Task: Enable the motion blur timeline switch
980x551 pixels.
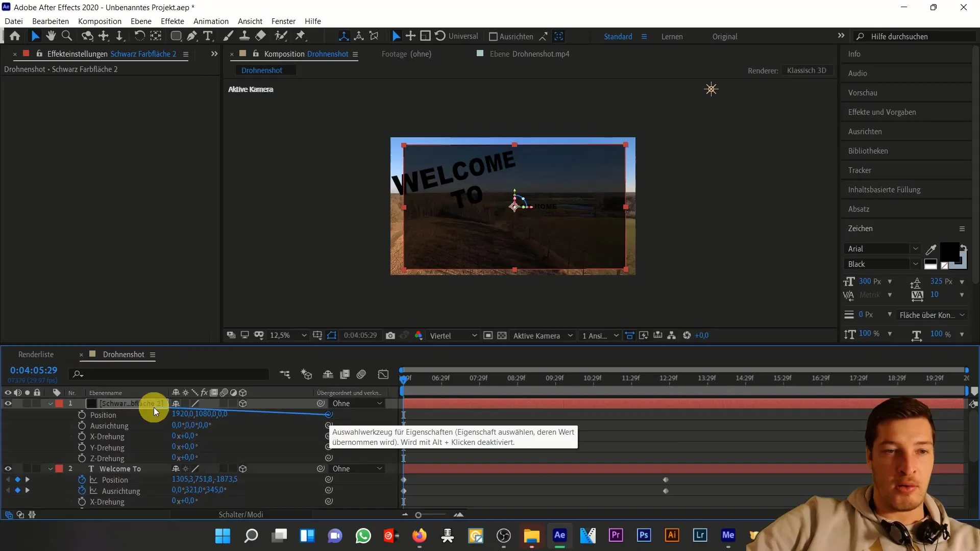Action: tap(361, 374)
